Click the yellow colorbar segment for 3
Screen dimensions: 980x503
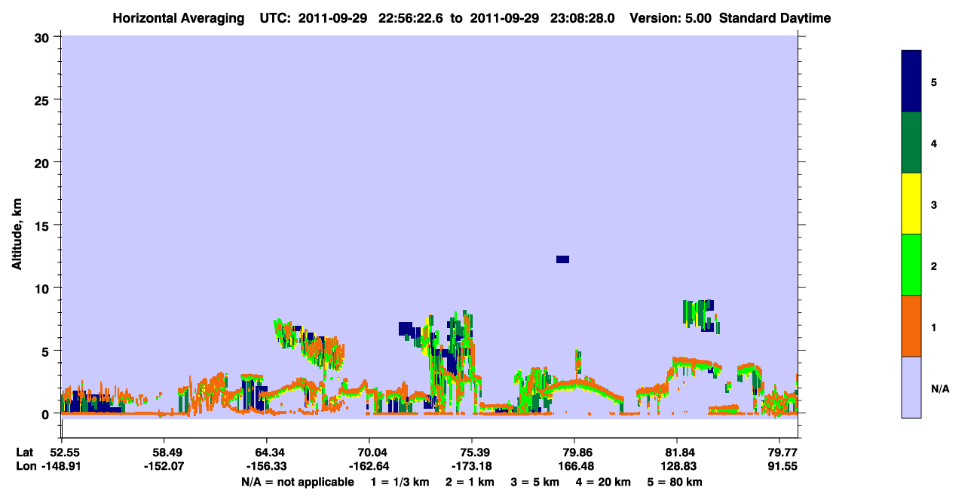tap(911, 204)
